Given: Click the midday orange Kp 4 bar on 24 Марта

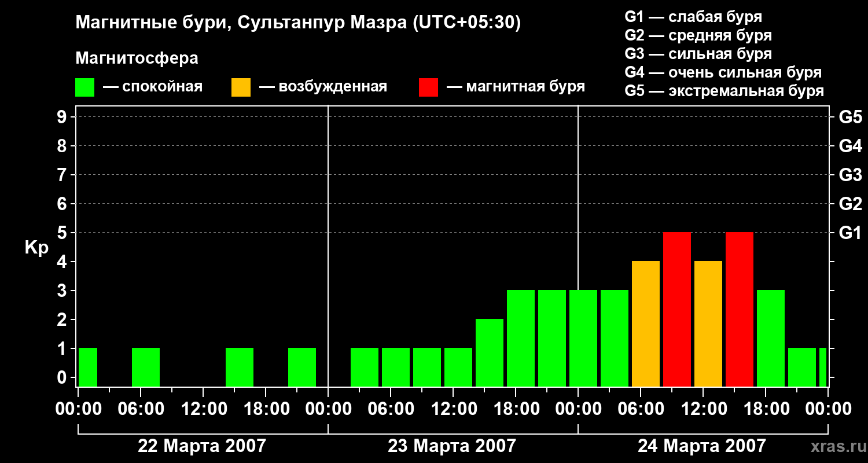Looking at the screenshot, I should (708, 324).
